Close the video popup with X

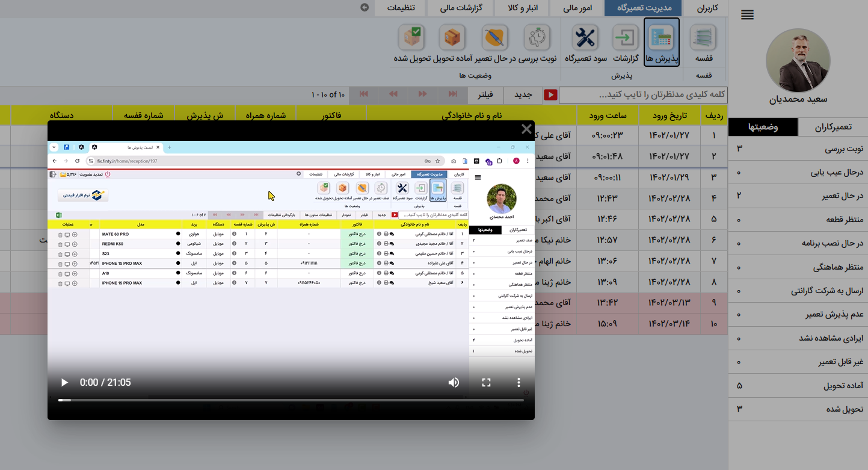526,129
